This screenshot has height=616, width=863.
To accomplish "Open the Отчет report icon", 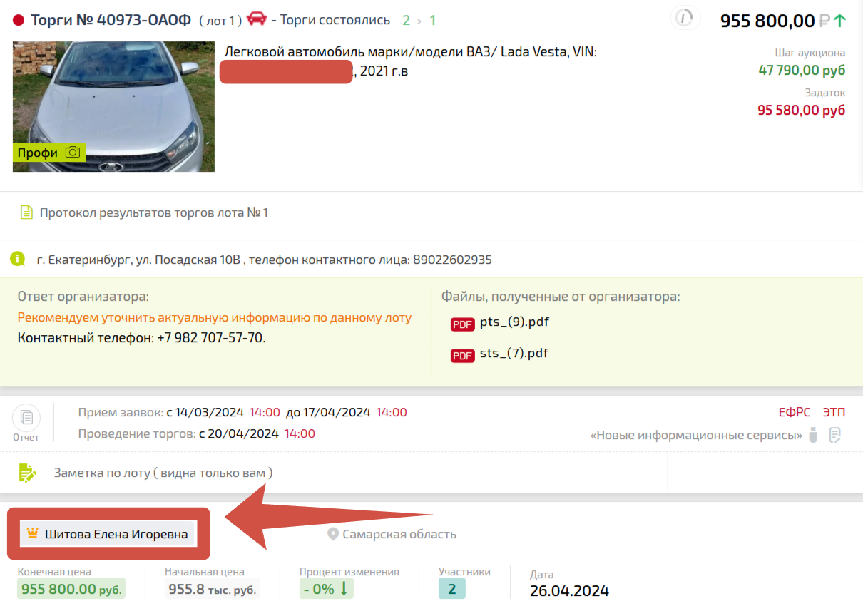I will tap(26, 416).
